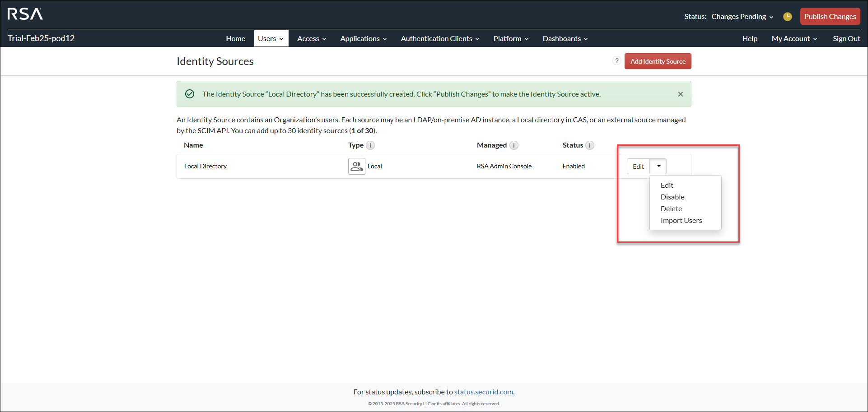Click the green checkmark in the success banner
This screenshot has height=412, width=868.
pos(190,94)
